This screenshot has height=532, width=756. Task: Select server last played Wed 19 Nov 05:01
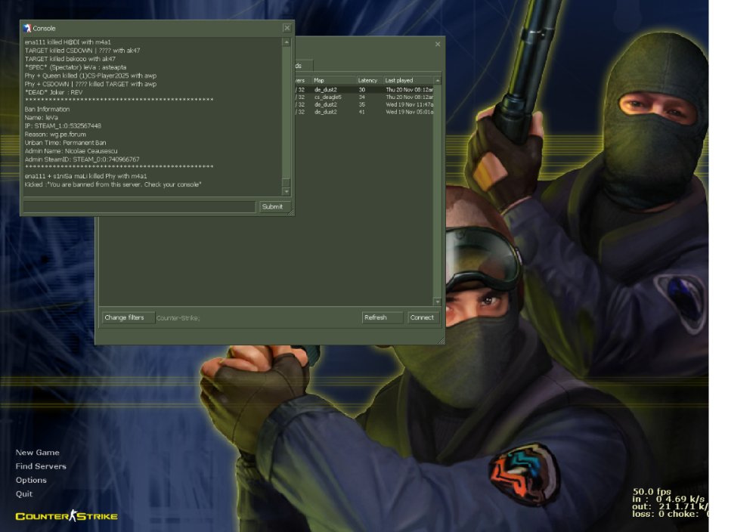(x=364, y=112)
